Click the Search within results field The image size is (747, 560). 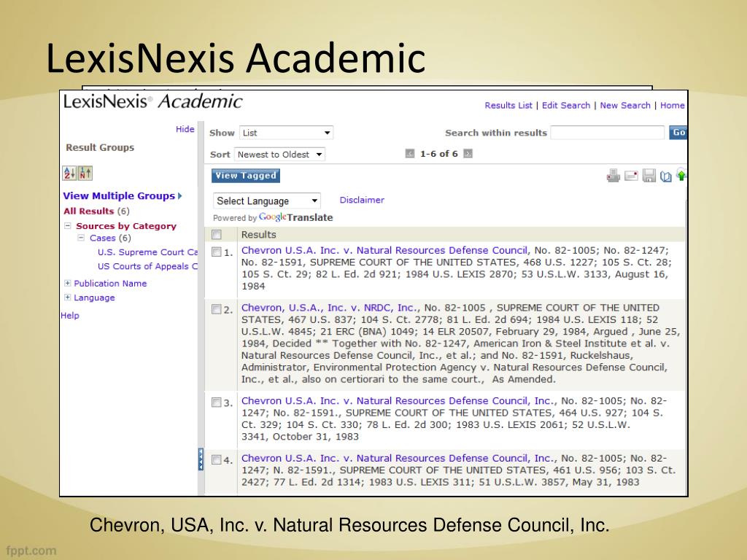[x=608, y=133]
